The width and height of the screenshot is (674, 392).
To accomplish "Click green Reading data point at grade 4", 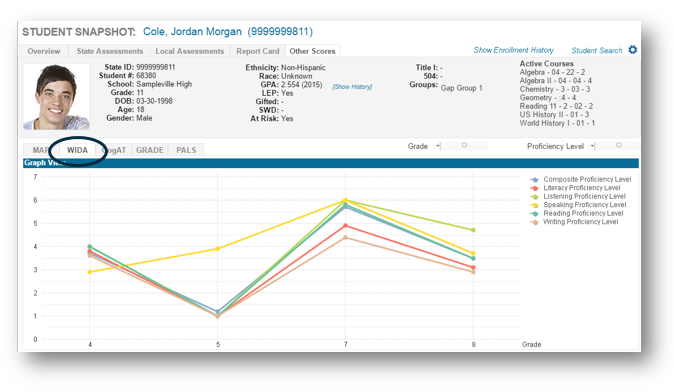I will coord(89,247).
